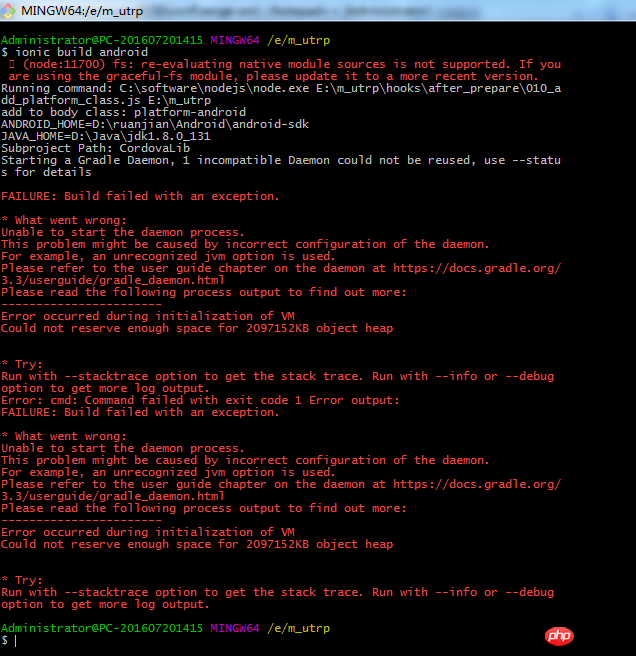Click 'Administrator@PC-201607201415' in the bottom prompt
The height and width of the screenshot is (656, 636).
click(x=102, y=628)
